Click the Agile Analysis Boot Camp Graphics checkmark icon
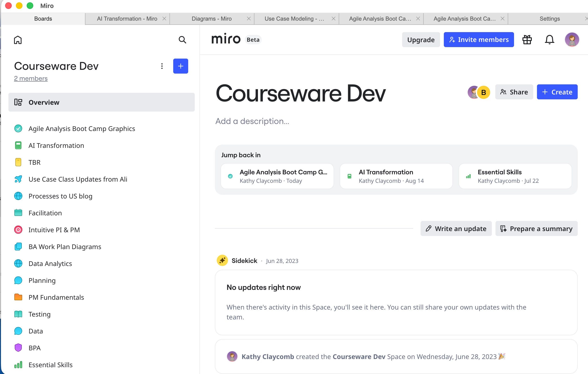Viewport: 588px width, 374px height. pos(18,129)
